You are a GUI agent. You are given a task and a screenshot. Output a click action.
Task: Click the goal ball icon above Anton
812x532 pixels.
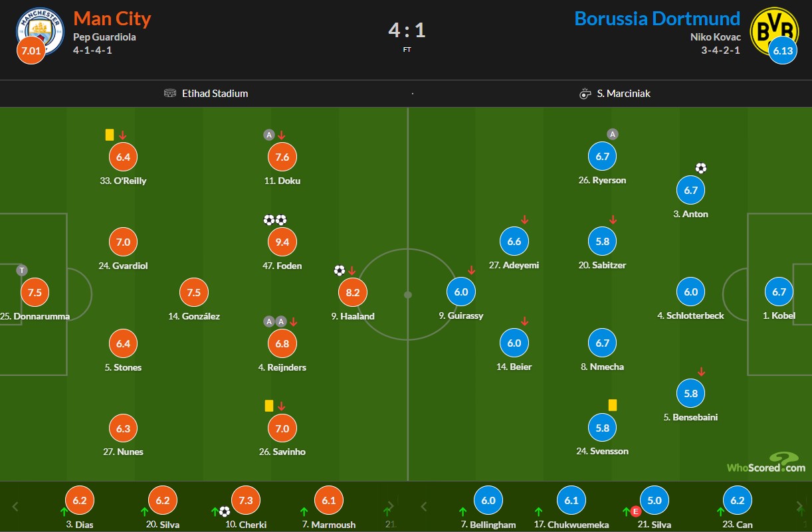[700, 168]
